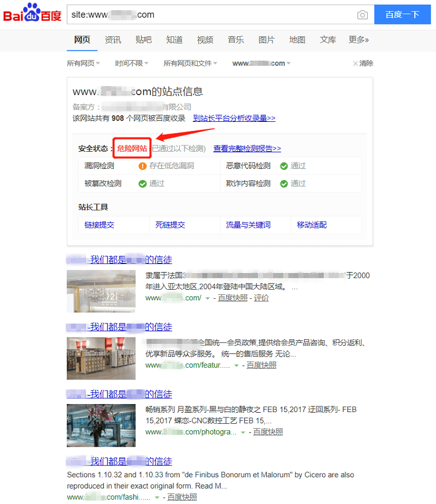Click 存在低危漏洞 text
The height and width of the screenshot is (504, 436).
click(172, 166)
